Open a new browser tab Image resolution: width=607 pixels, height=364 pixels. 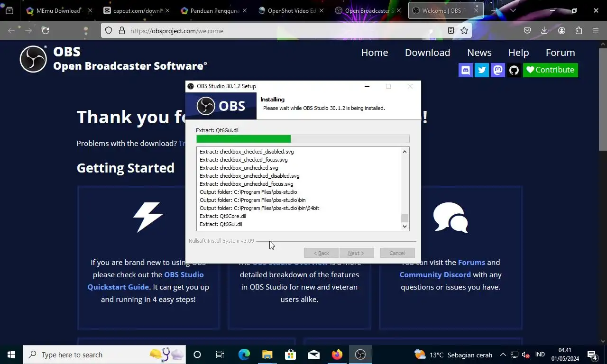click(494, 10)
